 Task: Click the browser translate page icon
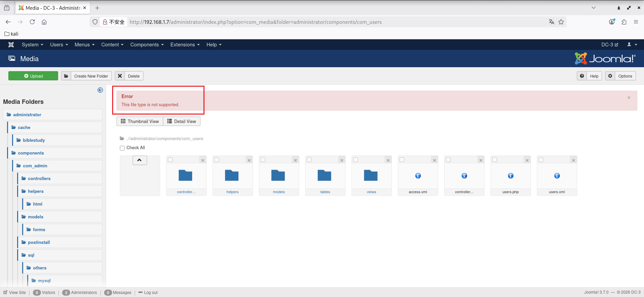click(x=551, y=22)
